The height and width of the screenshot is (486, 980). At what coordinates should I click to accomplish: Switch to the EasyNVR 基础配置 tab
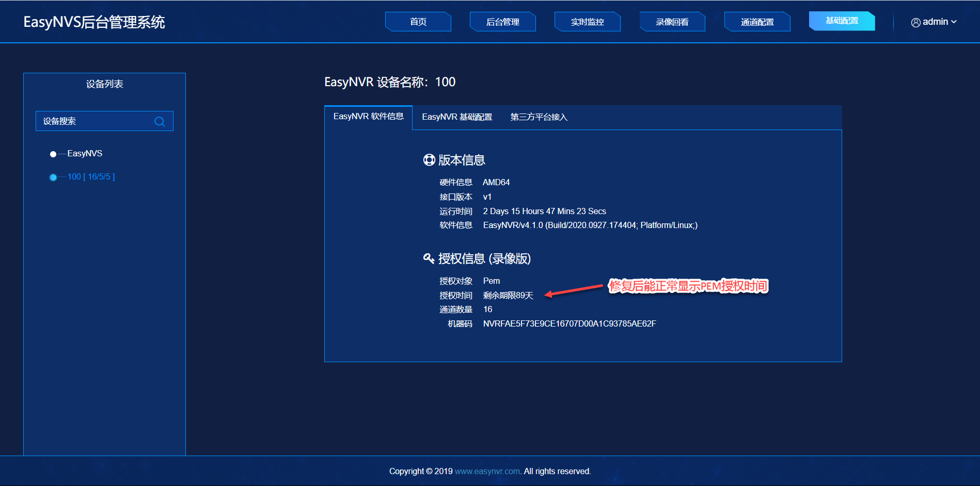457,117
